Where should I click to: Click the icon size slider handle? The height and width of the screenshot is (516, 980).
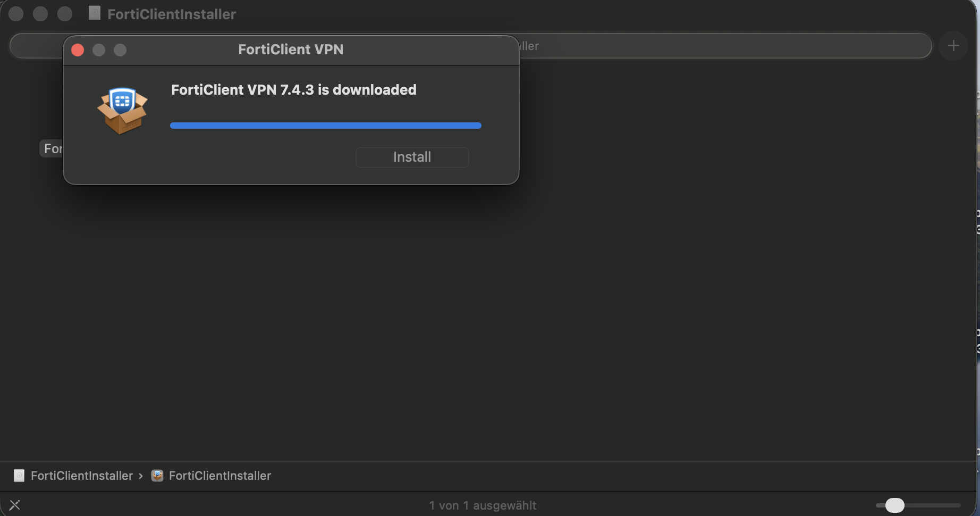point(895,505)
